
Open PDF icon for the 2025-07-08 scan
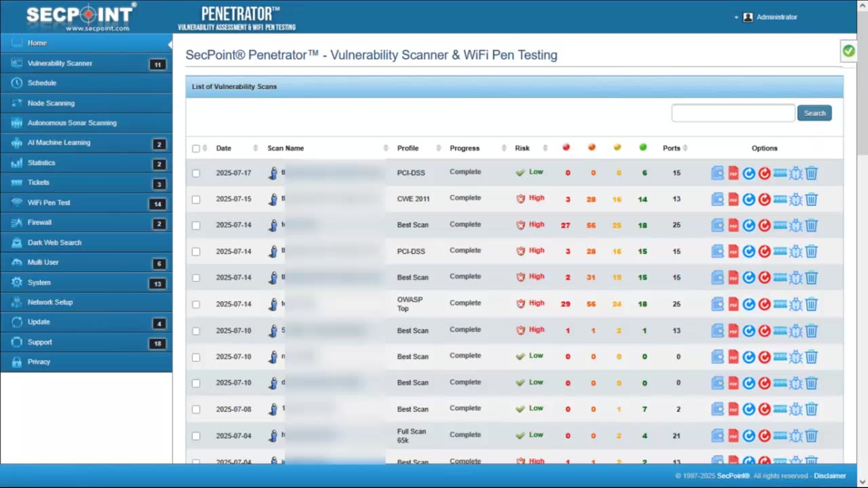(733, 409)
